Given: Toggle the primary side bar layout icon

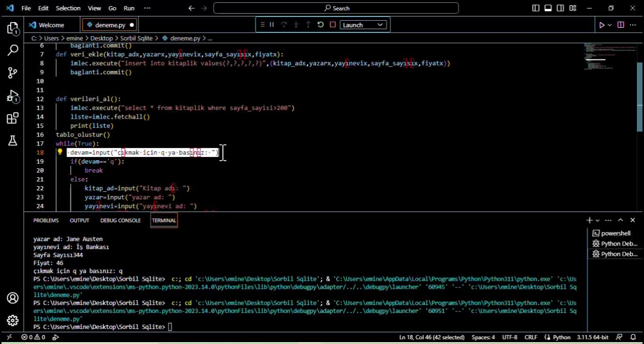Looking at the screenshot, I should pyautogui.click(x=536, y=8).
